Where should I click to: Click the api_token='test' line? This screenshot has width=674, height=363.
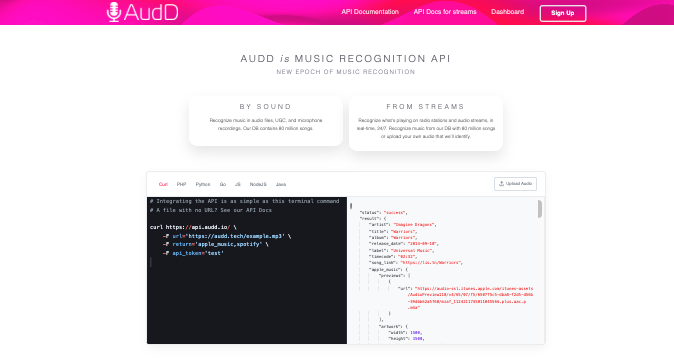pos(193,253)
